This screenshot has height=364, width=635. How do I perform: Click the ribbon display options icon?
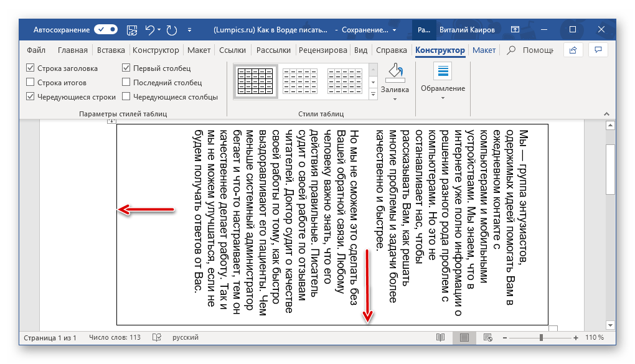pos(514,29)
